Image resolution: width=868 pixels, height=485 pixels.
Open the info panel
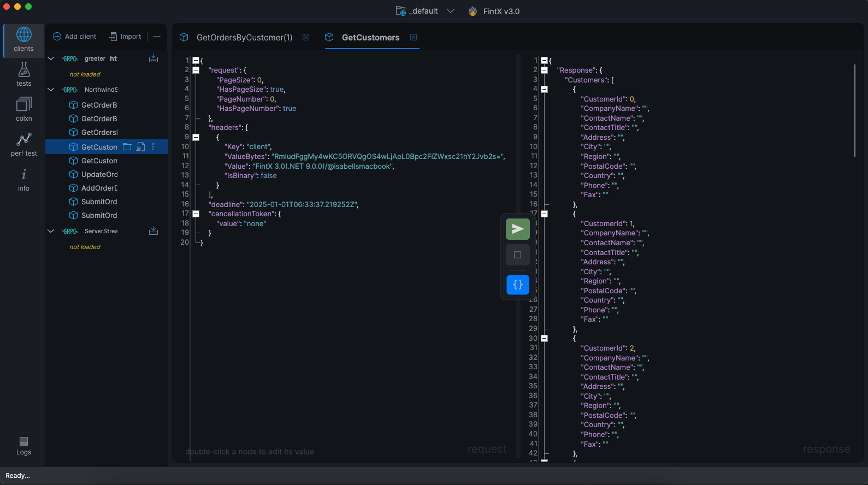pyautogui.click(x=23, y=180)
